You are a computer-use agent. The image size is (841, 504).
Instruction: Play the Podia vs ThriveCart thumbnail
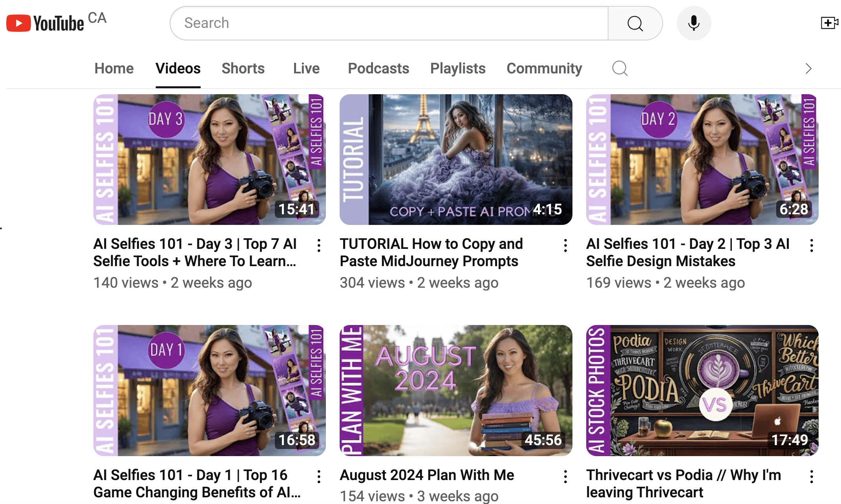702,391
